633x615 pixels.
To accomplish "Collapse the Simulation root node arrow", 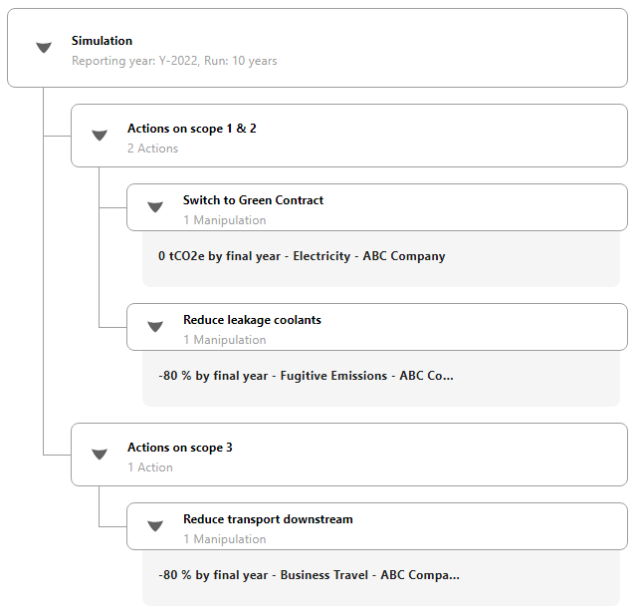I will tap(44, 48).
